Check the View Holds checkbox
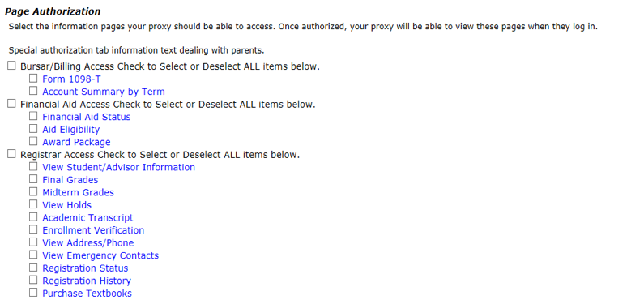This screenshot has height=300, width=644. [33, 204]
